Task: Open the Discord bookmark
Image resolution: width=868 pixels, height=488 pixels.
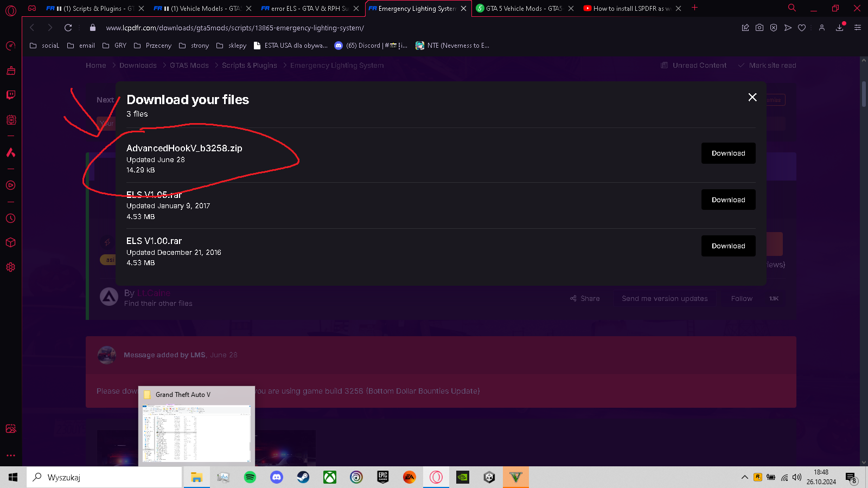Action: (x=371, y=46)
